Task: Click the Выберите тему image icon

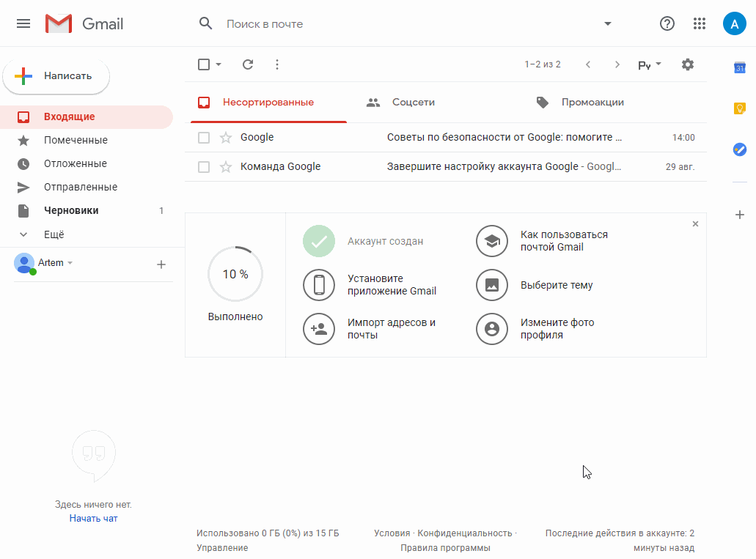Action: (x=492, y=285)
